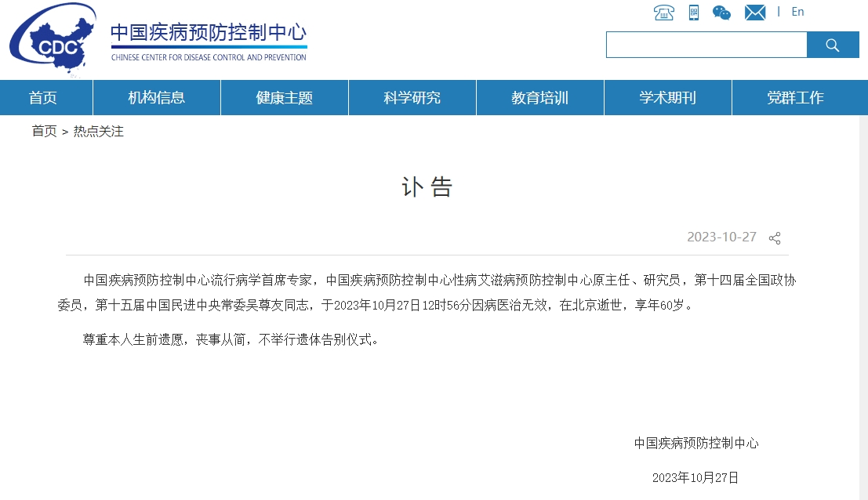Open the 机构信息 navigation menu

pyautogui.click(x=157, y=98)
